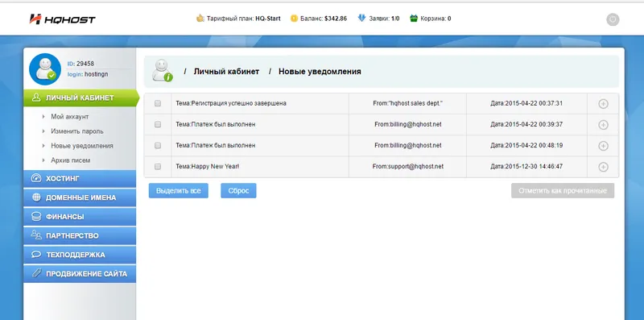Open the Партнерство sidebar section
The image size is (644, 320).
click(80, 235)
